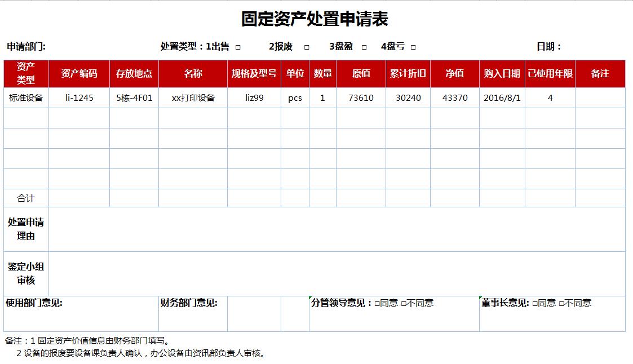
Task: Check the "1出售" disposal type checkbox
Action: pos(237,47)
